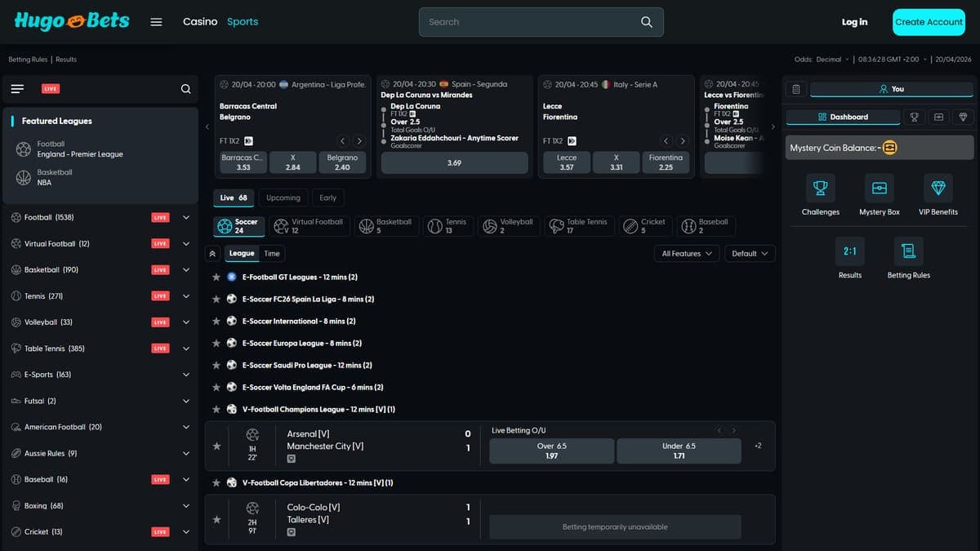Toggle the LIVE filter in the sidebar header
980x551 pixels.
pyautogui.click(x=51, y=89)
